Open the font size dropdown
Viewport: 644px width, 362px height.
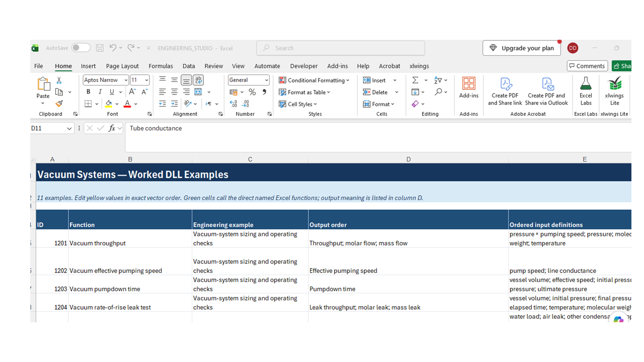[146, 80]
